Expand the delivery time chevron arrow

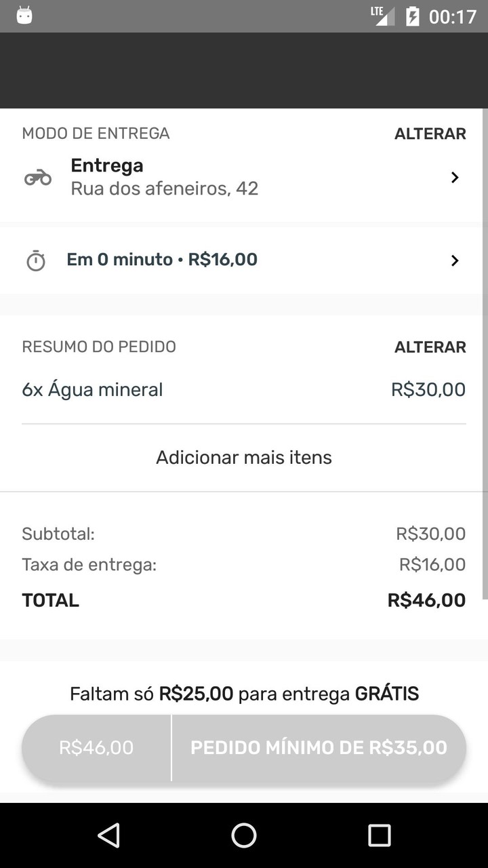(455, 260)
